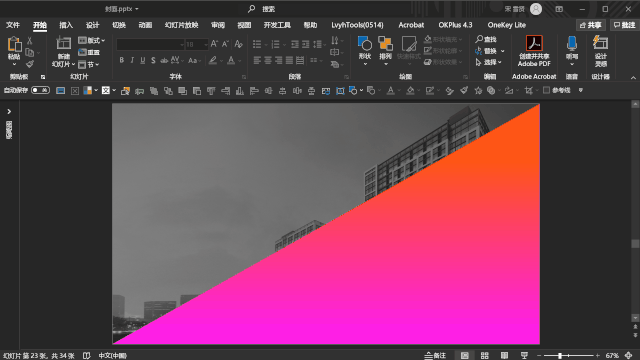Click the Comments button
Screen dimensions: 640x360
(624, 25)
